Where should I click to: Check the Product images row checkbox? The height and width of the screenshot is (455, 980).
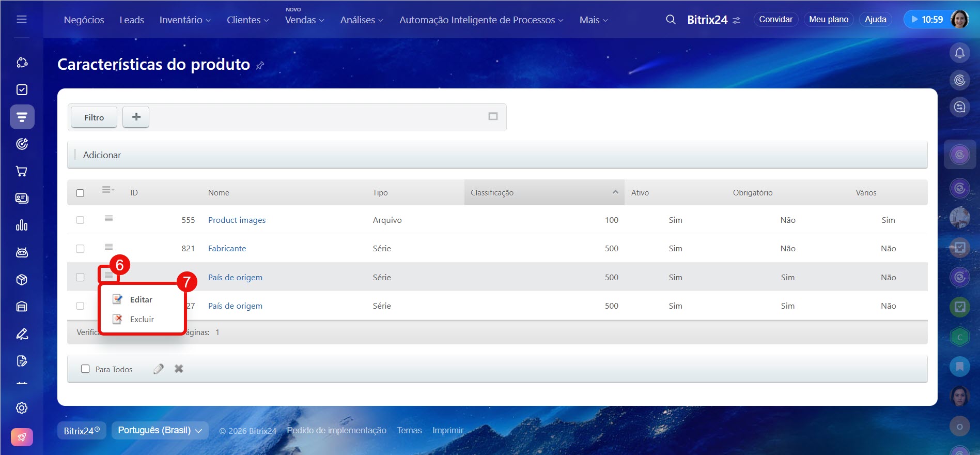click(x=80, y=220)
